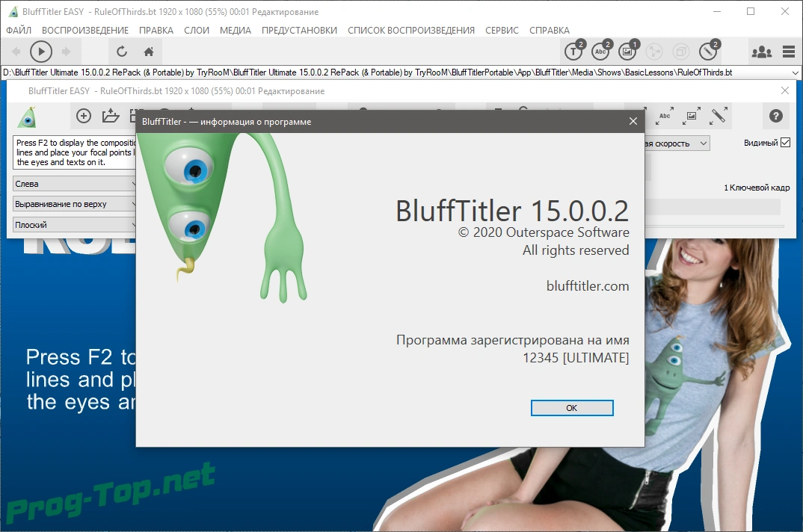Click the add layer plus icon
The width and height of the screenshot is (803, 532).
point(84,116)
